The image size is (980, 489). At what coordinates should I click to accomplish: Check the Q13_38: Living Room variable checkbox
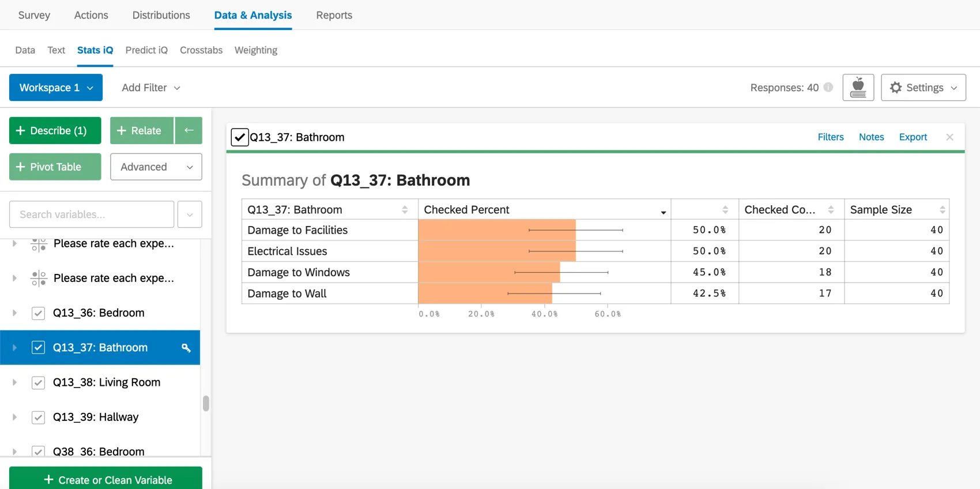coord(38,383)
